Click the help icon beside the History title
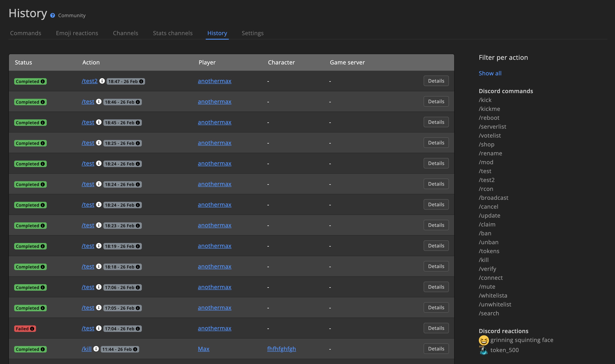Viewport: 615px width, 364px height. click(x=53, y=15)
